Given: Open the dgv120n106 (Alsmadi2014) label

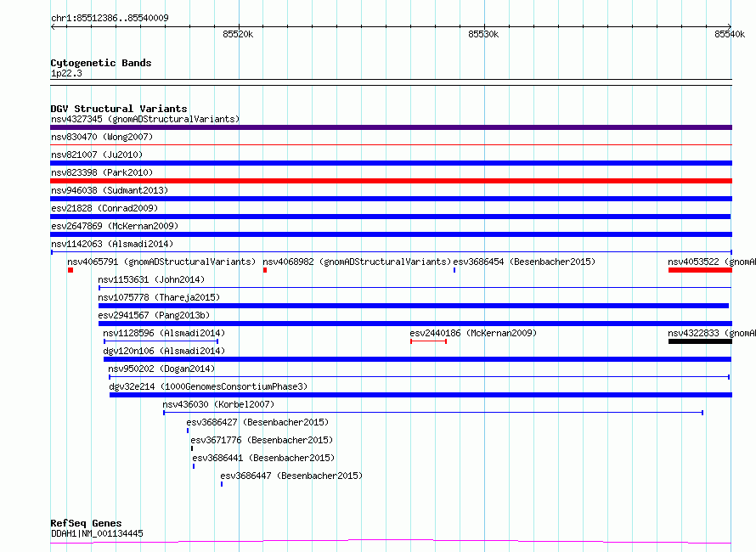Looking at the screenshot, I should click(164, 351).
